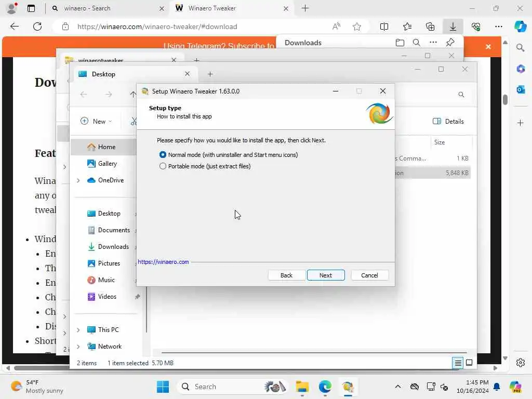Expand Network tree node
Image resolution: width=532 pixels, height=399 pixels.
tap(78, 347)
